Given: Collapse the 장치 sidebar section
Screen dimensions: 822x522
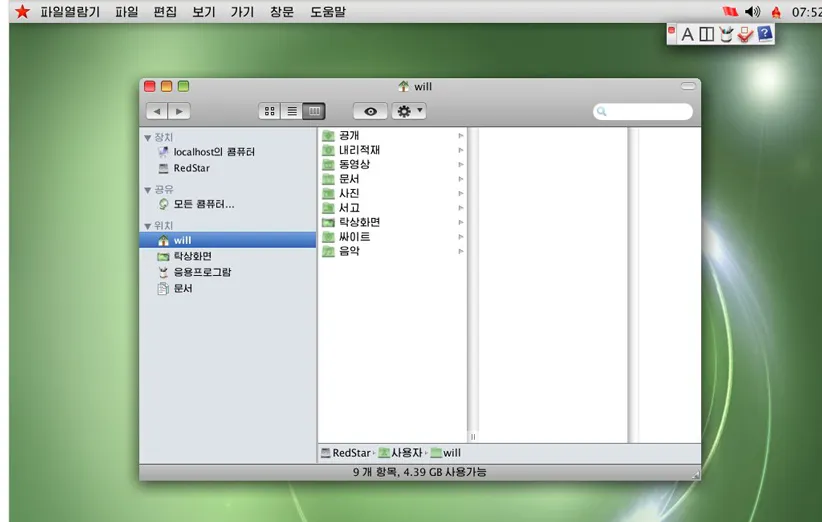Looking at the screenshot, I should [148, 138].
